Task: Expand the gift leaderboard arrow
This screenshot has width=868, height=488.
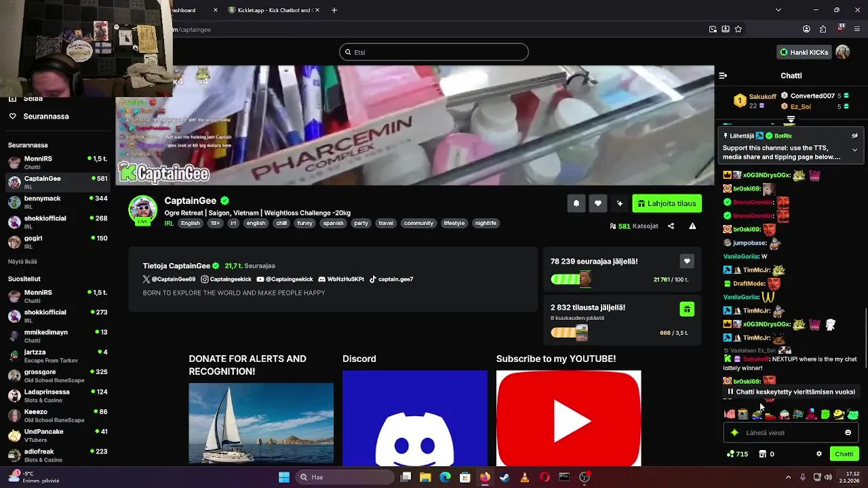Action: [791, 119]
